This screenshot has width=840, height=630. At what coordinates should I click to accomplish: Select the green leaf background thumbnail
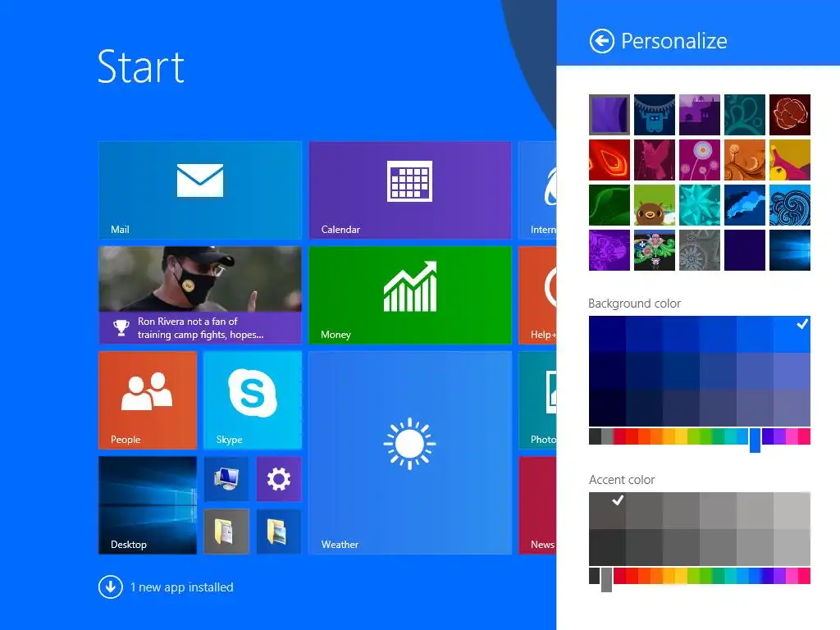click(609, 205)
